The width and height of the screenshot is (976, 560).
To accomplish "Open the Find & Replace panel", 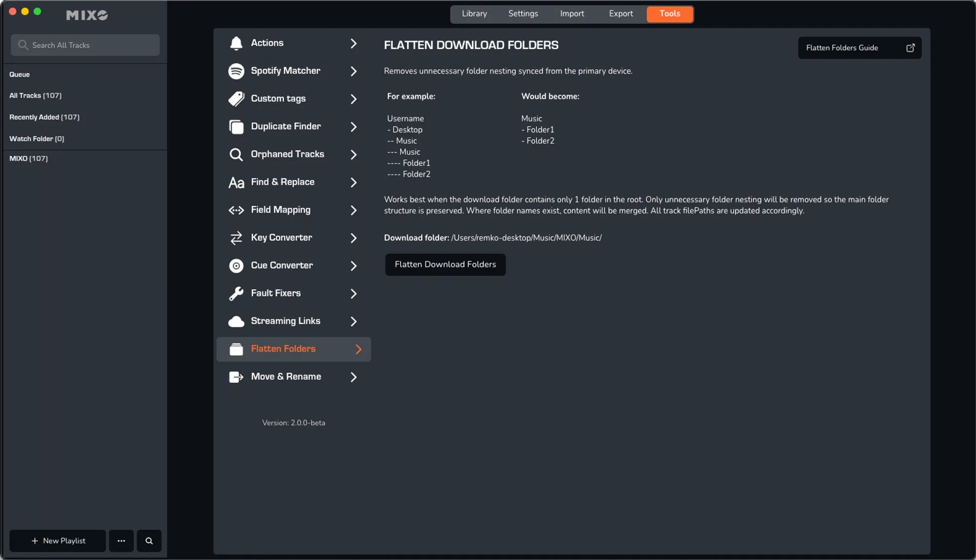I will pyautogui.click(x=282, y=182).
